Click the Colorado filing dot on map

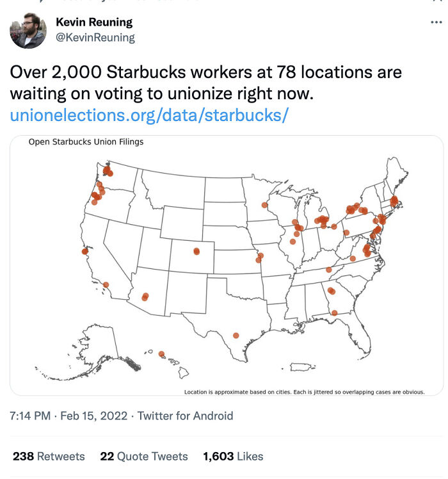pyautogui.click(x=196, y=252)
